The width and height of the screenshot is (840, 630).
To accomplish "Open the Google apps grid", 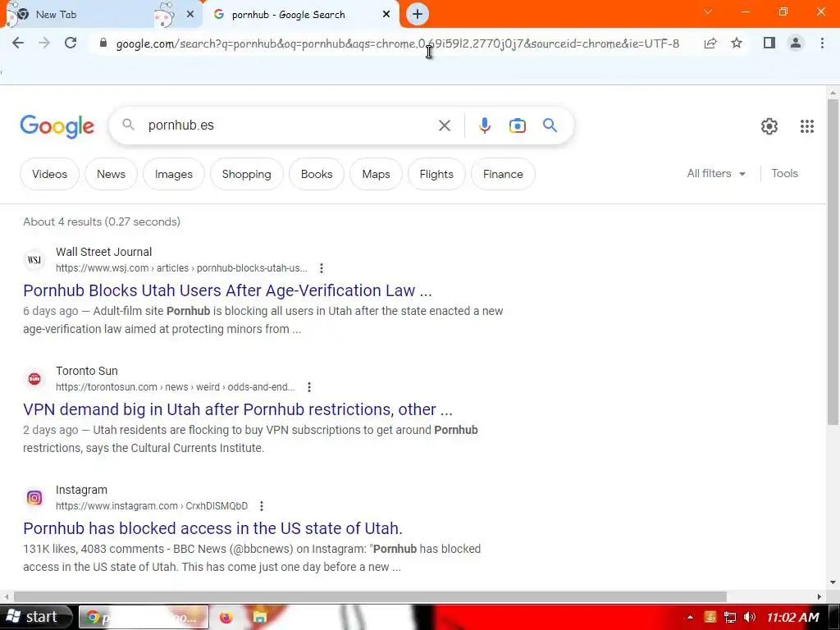I will [x=807, y=126].
